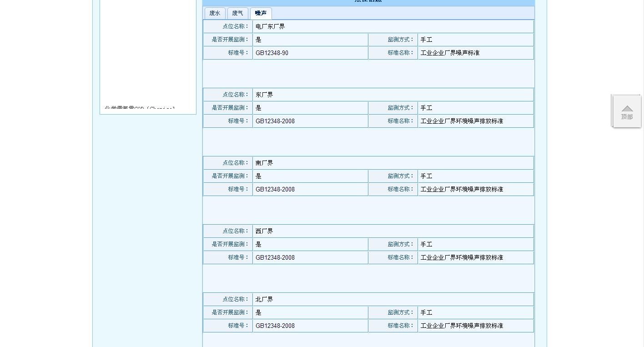Click the GB12348-2008 standard number under 东厂界

pos(275,121)
